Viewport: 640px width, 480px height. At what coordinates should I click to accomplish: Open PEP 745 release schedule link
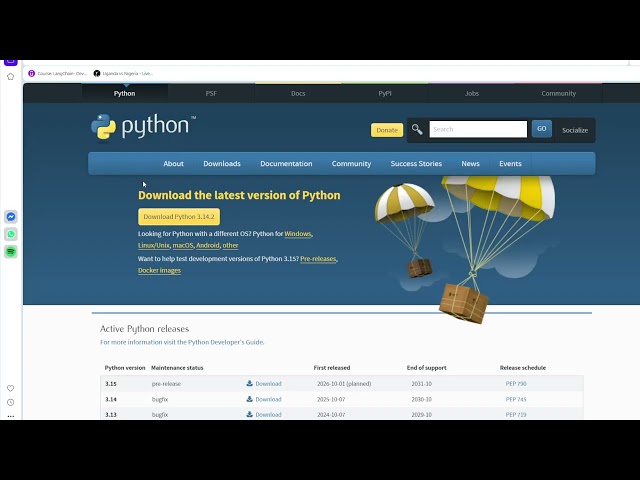516,399
